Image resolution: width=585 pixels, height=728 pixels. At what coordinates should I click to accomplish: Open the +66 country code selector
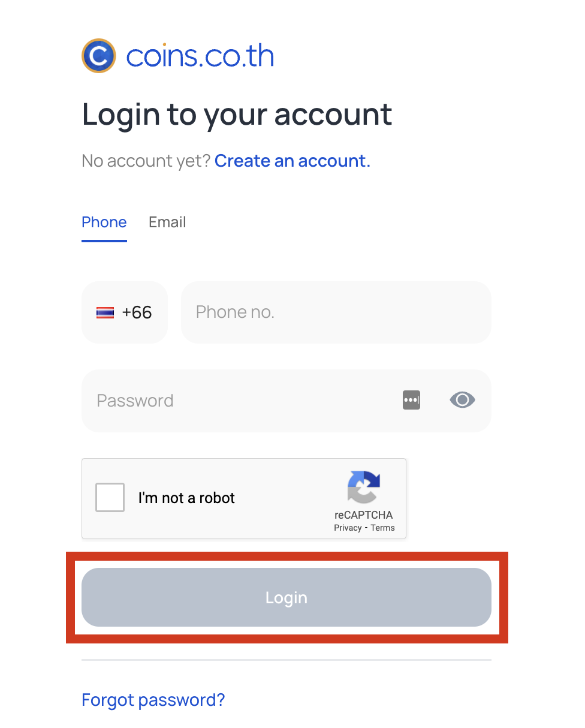pyautogui.click(x=125, y=312)
